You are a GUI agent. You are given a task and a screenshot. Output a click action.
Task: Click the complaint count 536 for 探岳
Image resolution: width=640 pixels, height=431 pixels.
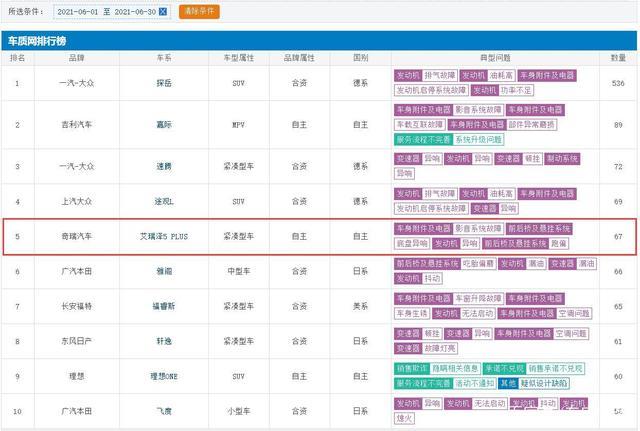[618, 83]
